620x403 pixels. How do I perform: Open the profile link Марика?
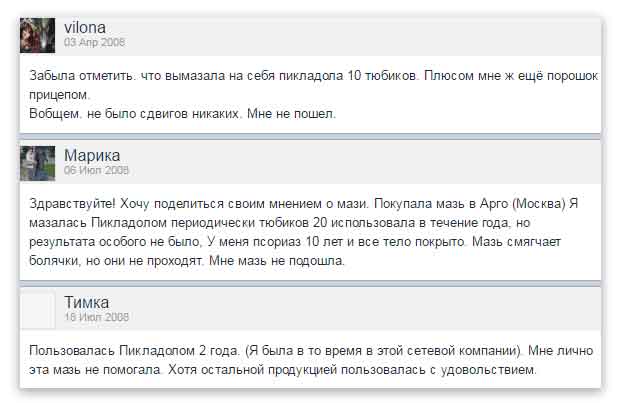[x=92, y=155]
